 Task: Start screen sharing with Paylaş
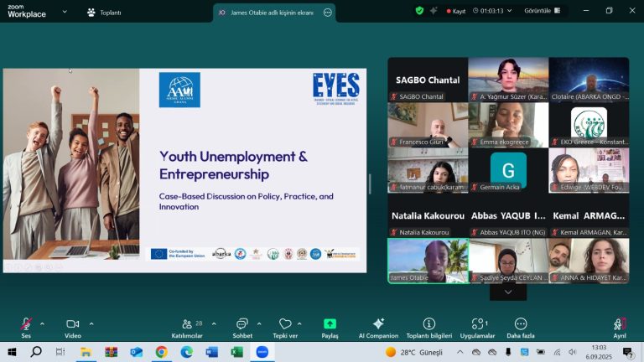[x=330, y=325]
